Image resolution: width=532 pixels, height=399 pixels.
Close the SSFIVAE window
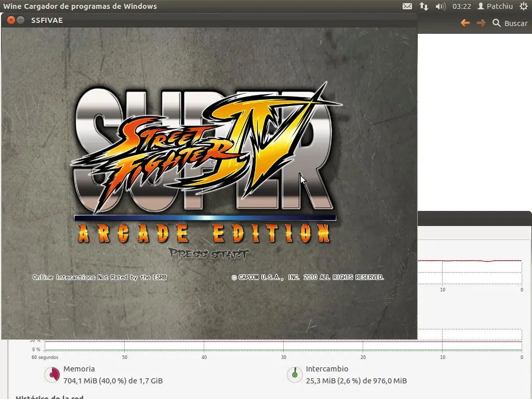coord(11,20)
